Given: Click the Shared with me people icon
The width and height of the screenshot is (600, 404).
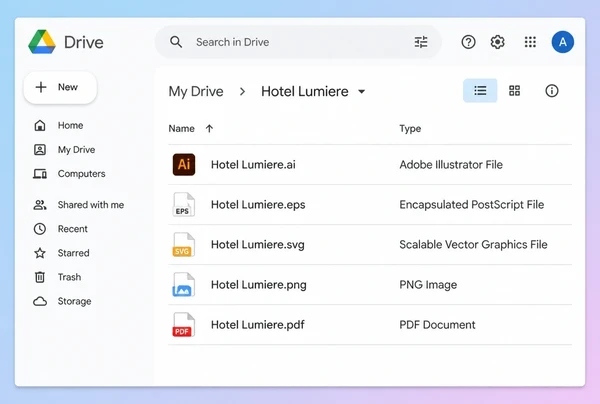Looking at the screenshot, I should pyautogui.click(x=40, y=205).
